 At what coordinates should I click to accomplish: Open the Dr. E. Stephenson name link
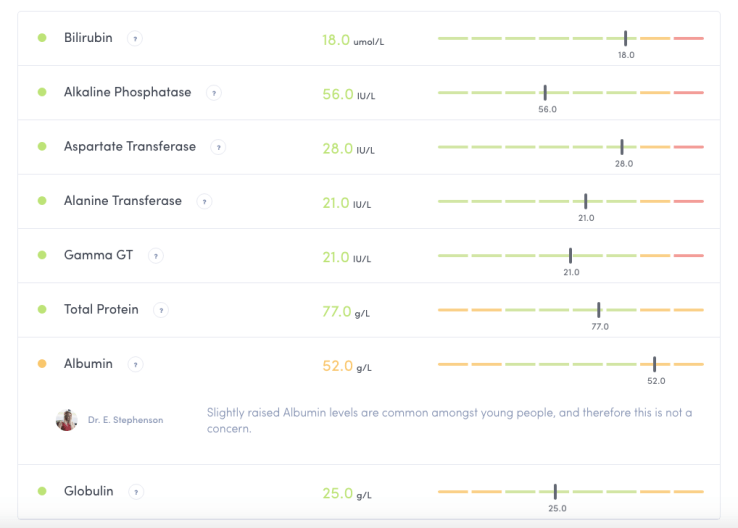coord(125,420)
